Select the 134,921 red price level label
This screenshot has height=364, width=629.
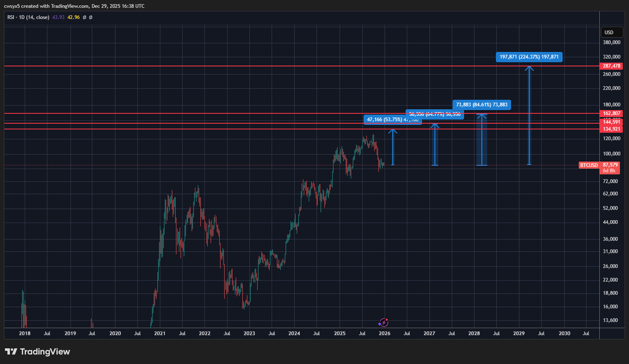(611, 129)
